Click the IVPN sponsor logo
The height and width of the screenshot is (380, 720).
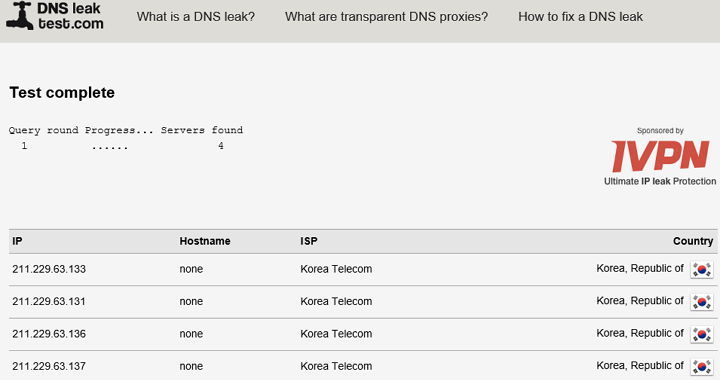point(660,156)
